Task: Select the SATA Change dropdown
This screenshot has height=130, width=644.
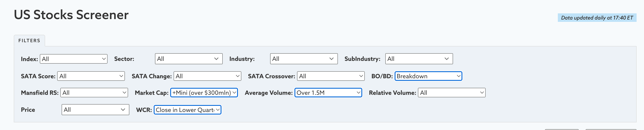Action: 207,76
